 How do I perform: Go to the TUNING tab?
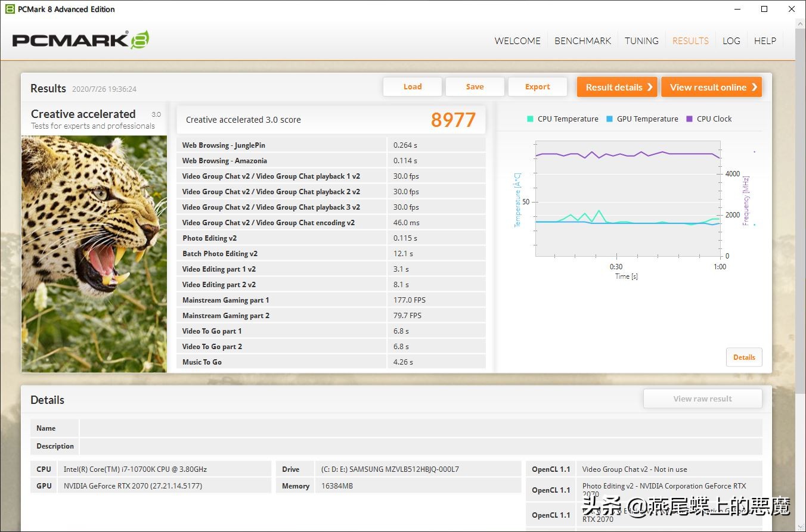(641, 41)
